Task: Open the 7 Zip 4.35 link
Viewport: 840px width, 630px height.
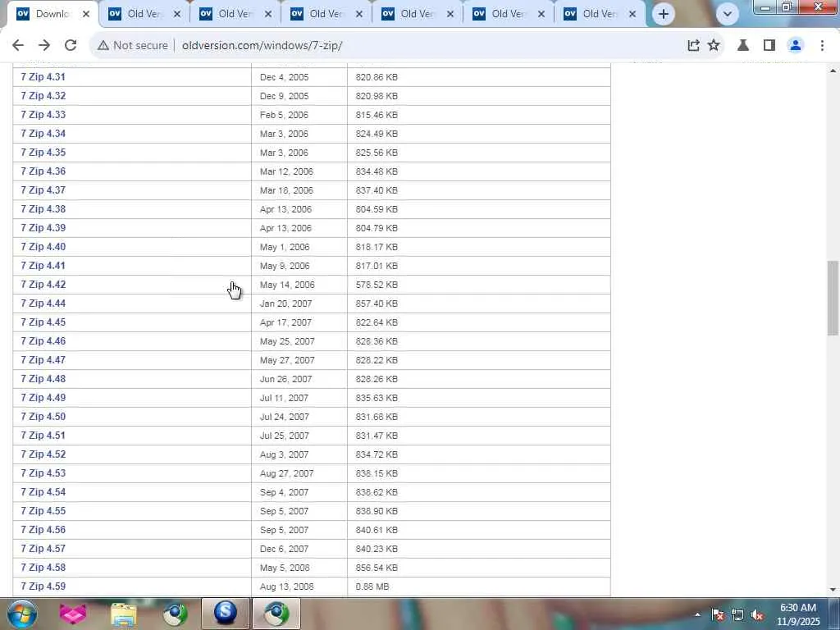Action: (x=43, y=152)
